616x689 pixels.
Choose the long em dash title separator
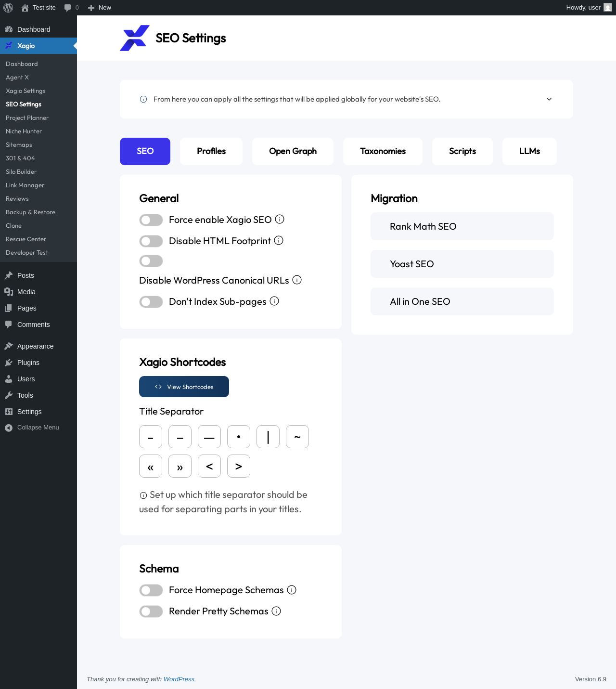(209, 437)
